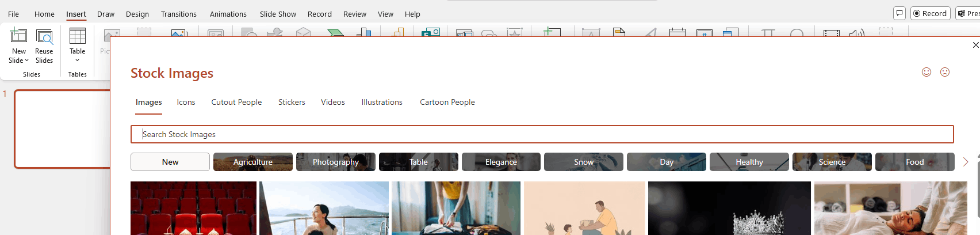Viewport: 980px width, 235px height.
Task: Open the View tab
Action: coord(385,14)
